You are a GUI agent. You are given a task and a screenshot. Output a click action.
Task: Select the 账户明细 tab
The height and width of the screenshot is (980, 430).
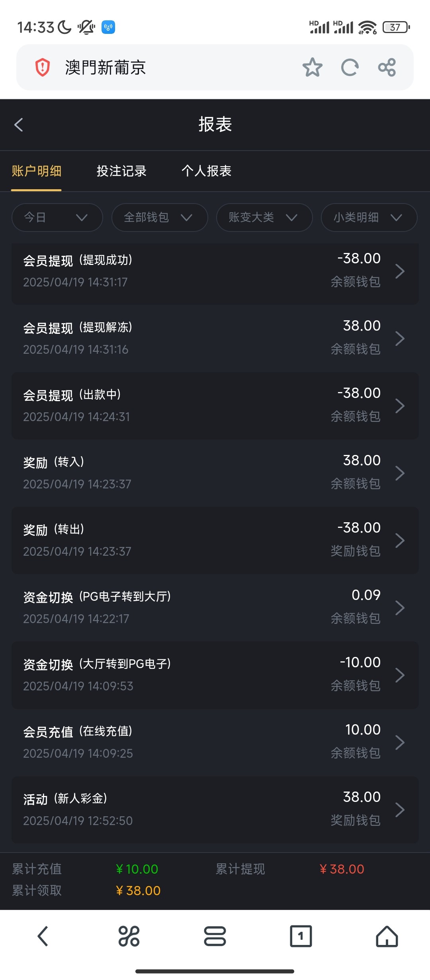pos(36,171)
